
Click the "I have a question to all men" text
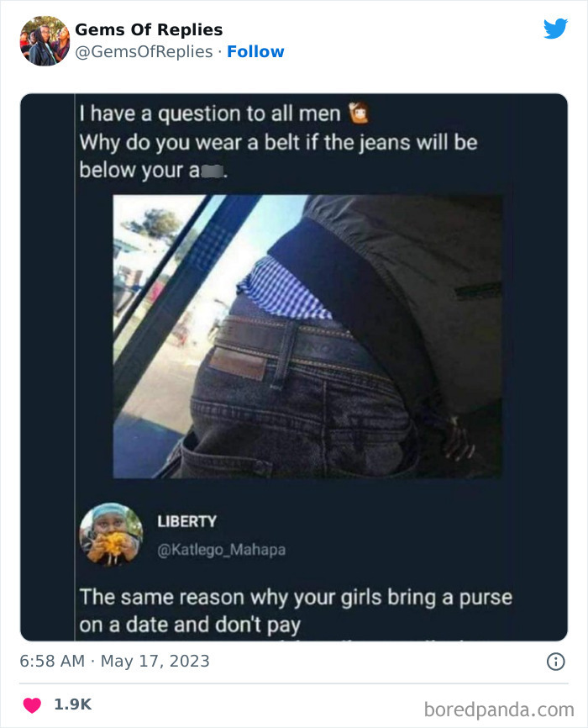click(x=210, y=113)
